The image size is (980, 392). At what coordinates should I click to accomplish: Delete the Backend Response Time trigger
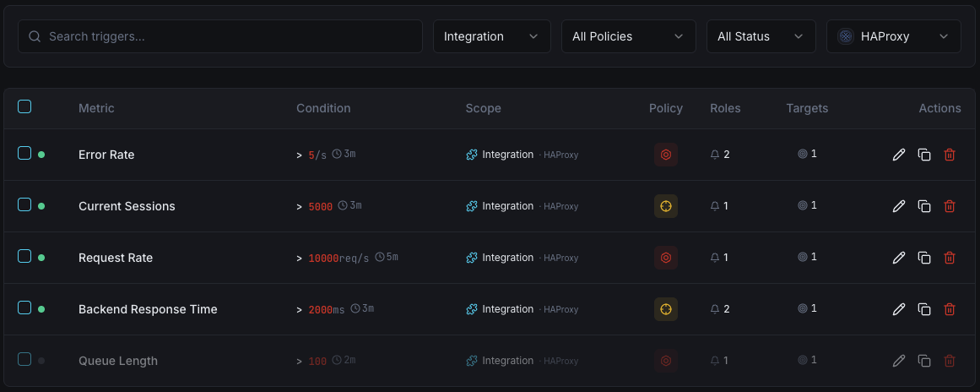point(950,309)
